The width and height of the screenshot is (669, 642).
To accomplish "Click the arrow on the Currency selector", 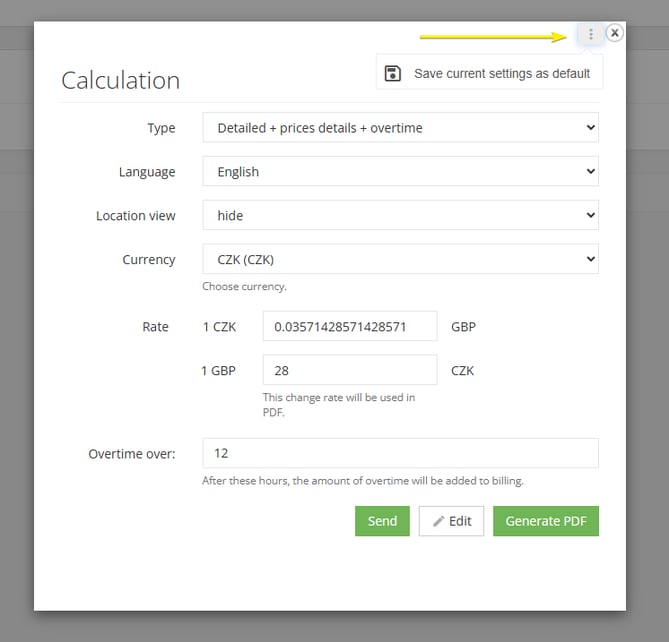I will [590, 259].
